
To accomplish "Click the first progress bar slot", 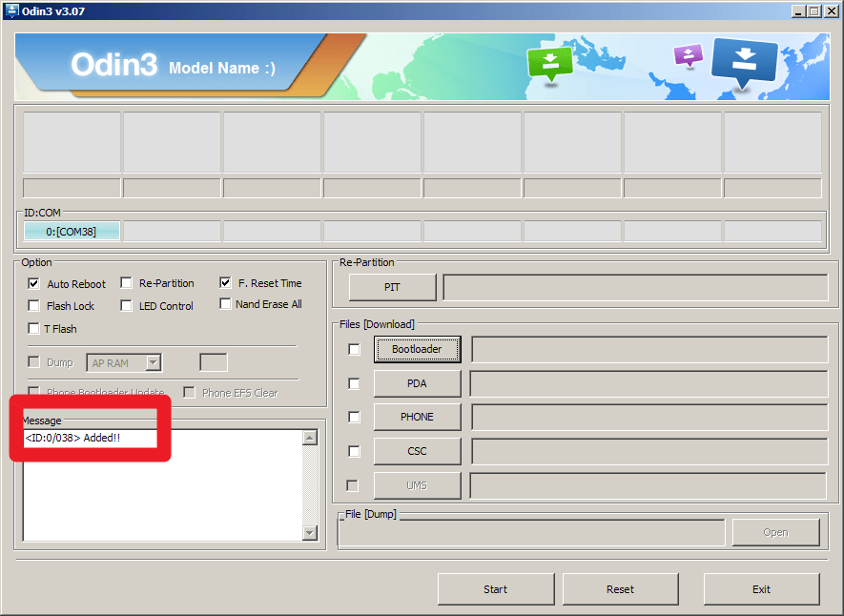I will click(72, 188).
